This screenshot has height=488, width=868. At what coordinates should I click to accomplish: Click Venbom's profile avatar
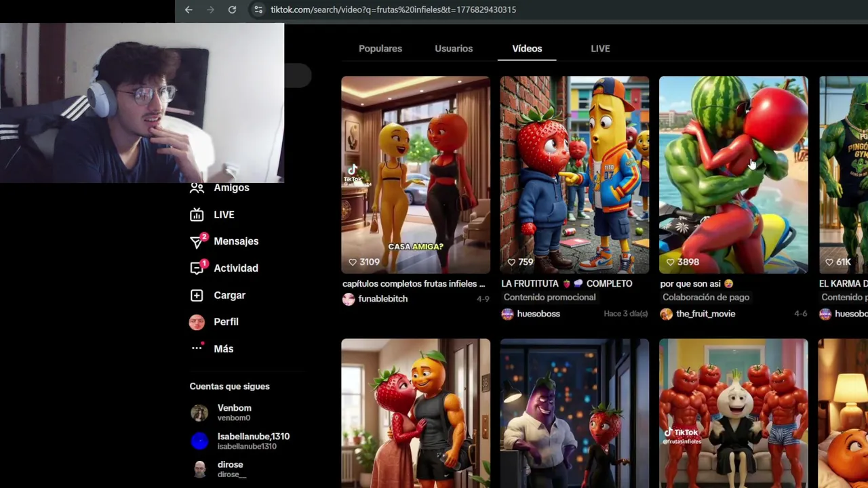[199, 413]
